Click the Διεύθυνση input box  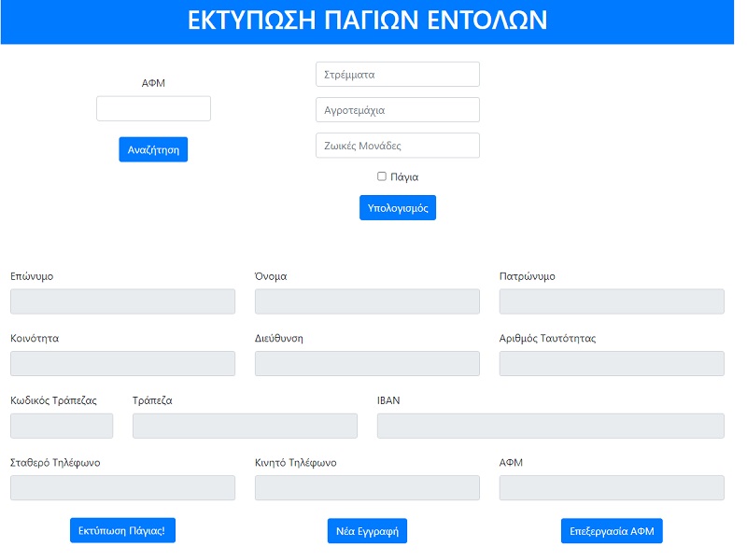tap(367, 364)
